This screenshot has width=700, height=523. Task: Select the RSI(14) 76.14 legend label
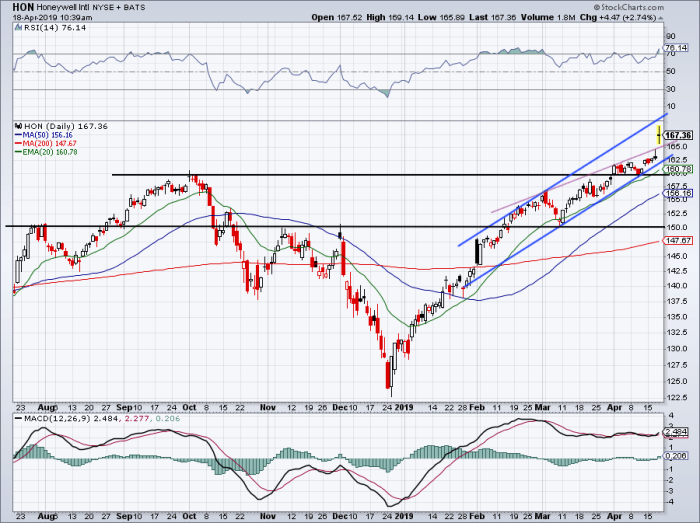pyautogui.click(x=54, y=28)
